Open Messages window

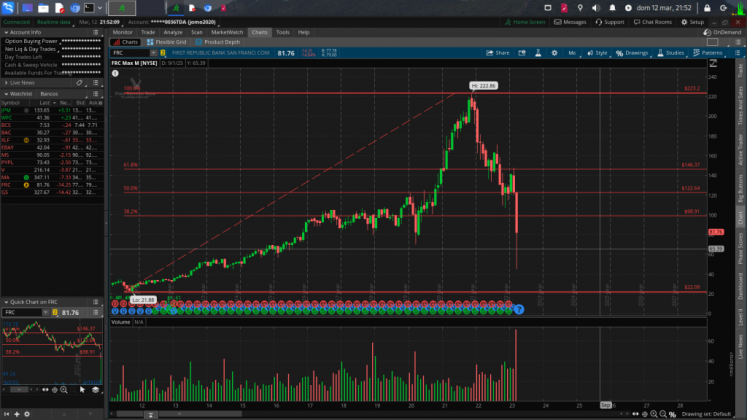click(x=570, y=22)
